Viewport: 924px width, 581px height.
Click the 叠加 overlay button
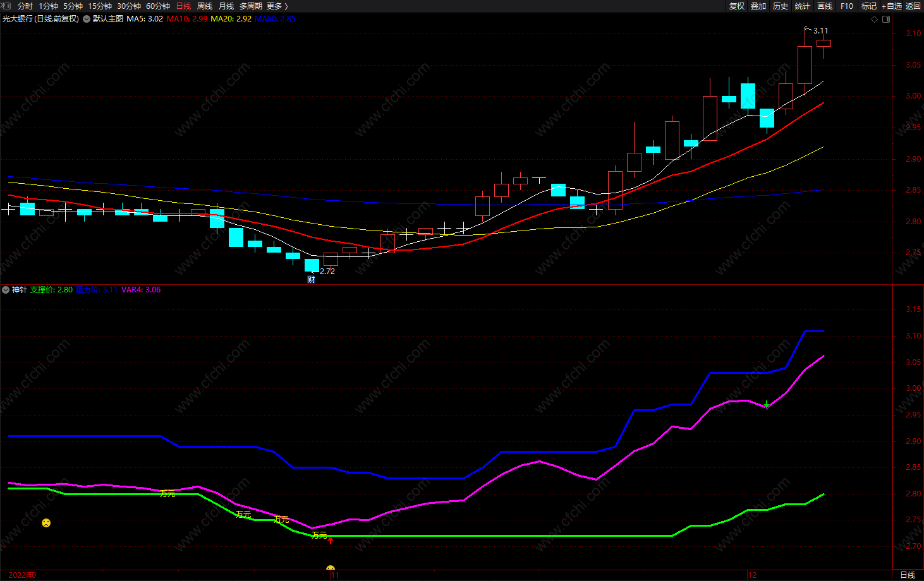[758, 6]
